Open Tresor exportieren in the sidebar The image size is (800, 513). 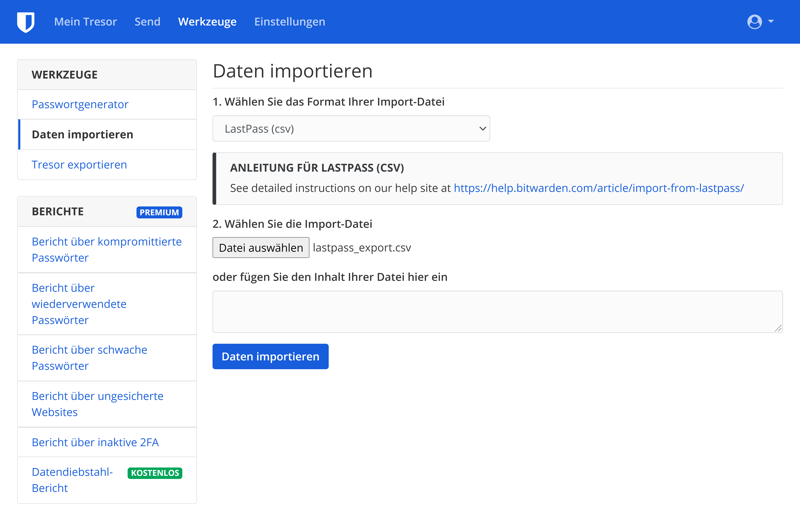coord(79,165)
